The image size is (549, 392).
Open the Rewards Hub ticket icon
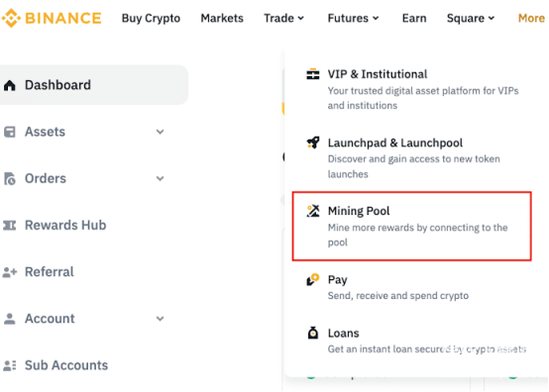10,225
